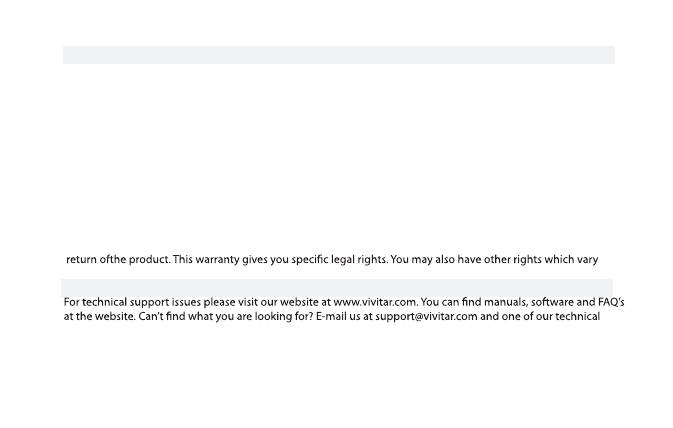
Task: Click the words 'other rights which vary'
Action: [x=541, y=260]
